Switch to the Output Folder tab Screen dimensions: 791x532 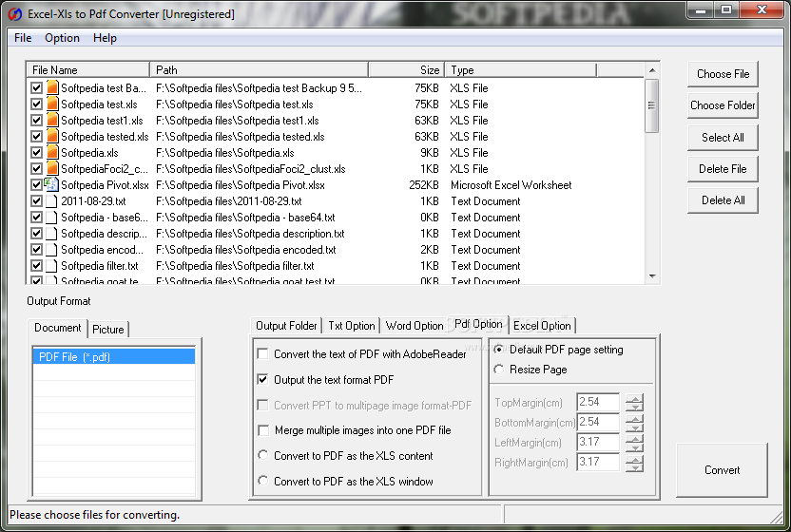286,326
